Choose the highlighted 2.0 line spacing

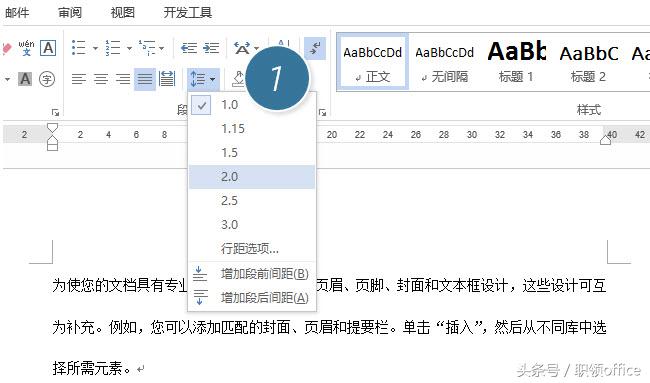[252, 177]
